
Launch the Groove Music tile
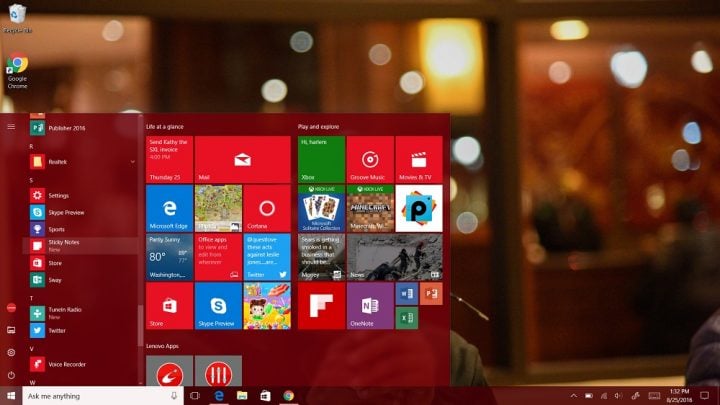[370, 159]
